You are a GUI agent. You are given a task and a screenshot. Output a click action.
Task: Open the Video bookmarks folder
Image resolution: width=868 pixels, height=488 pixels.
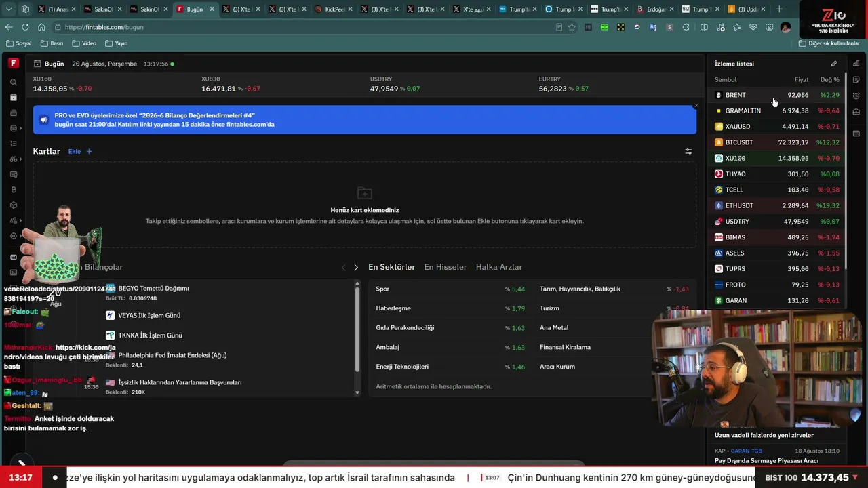pos(84,43)
